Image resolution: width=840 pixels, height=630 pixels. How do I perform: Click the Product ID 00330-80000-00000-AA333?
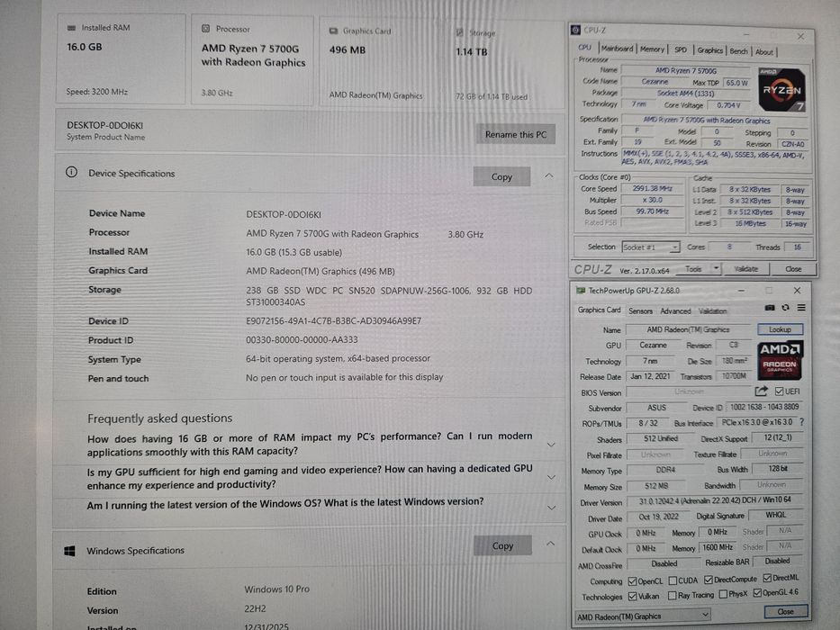coord(302,339)
